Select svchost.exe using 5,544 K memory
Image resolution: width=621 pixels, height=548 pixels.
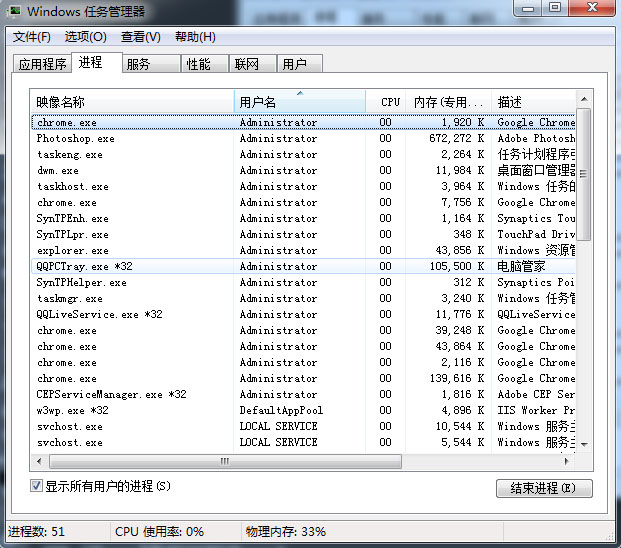[x=303, y=442]
